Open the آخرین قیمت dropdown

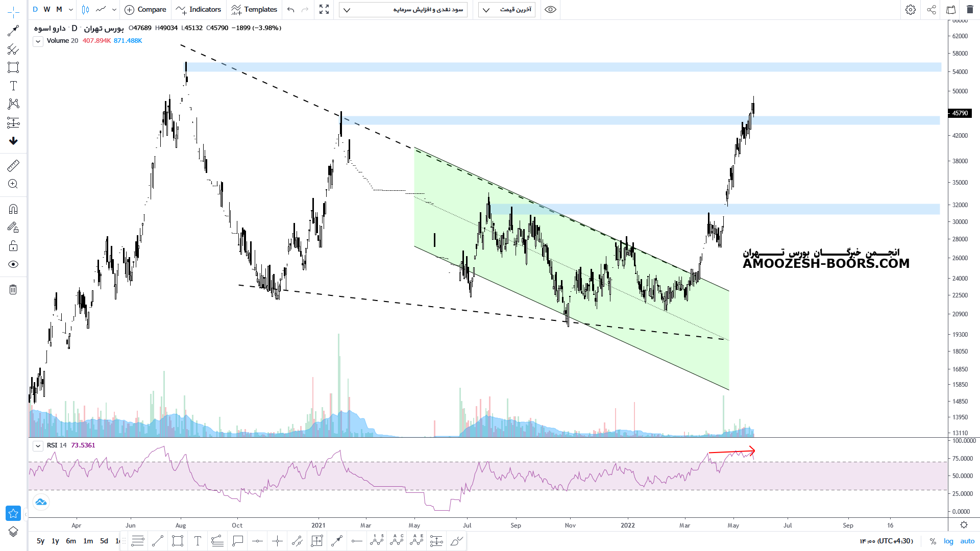pos(506,9)
